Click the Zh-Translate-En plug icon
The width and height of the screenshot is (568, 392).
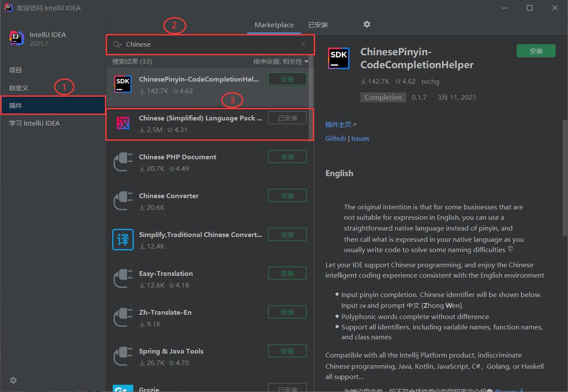[x=123, y=318]
